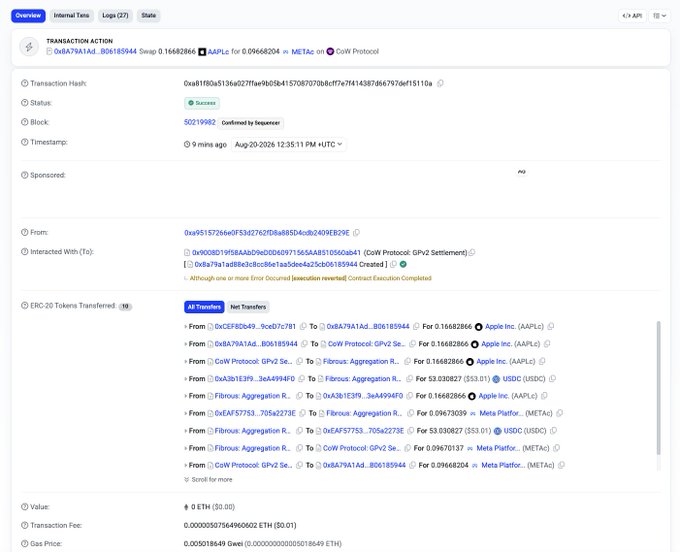Click the transfers count badge 10
Screen dimensions: 680x552
[x=125, y=307]
